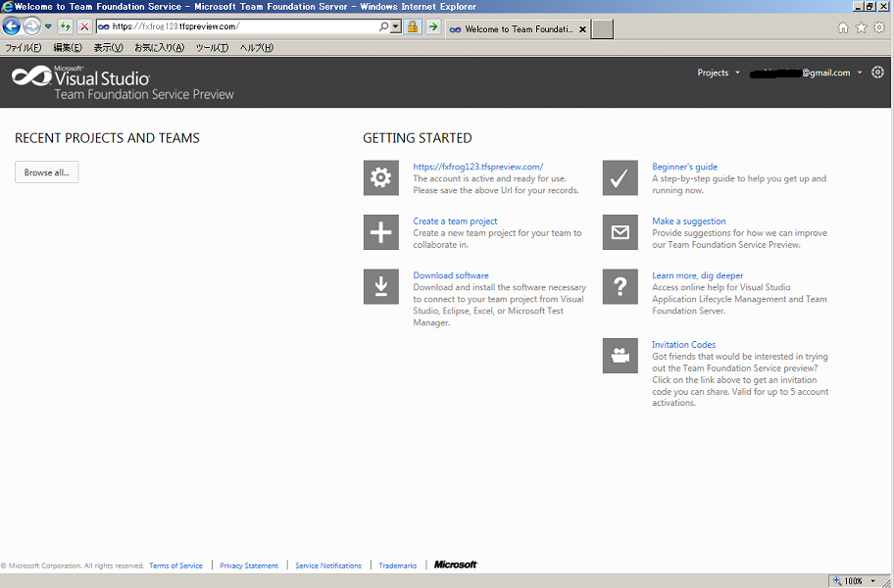
Task: Click the browser refresh button
Action: 66,27
